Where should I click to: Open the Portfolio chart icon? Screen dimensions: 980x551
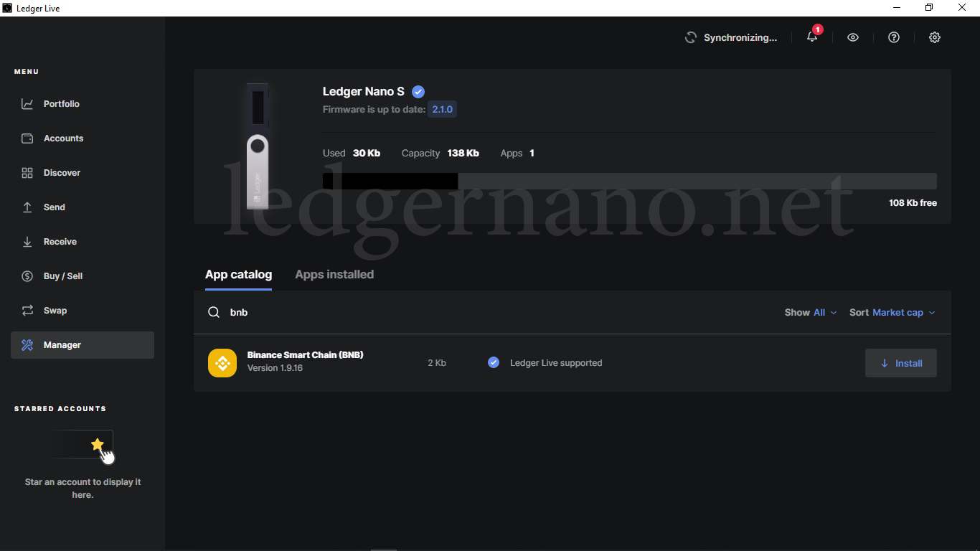tap(27, 104)
